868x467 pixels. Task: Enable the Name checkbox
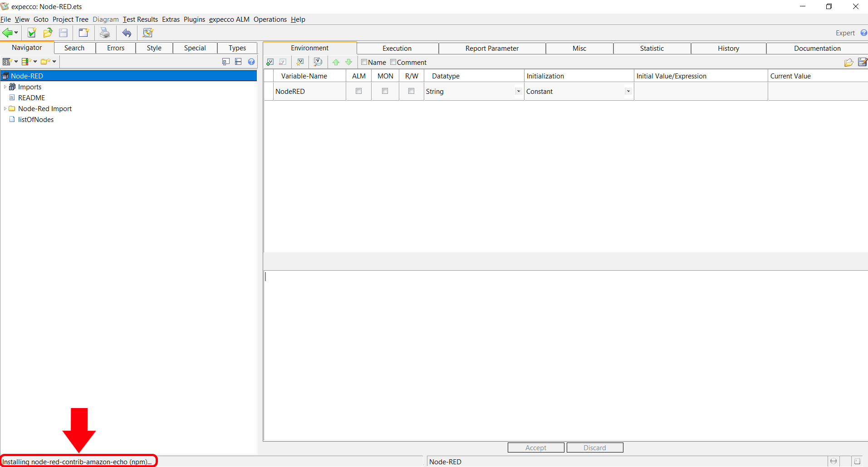tap(364, 62)
